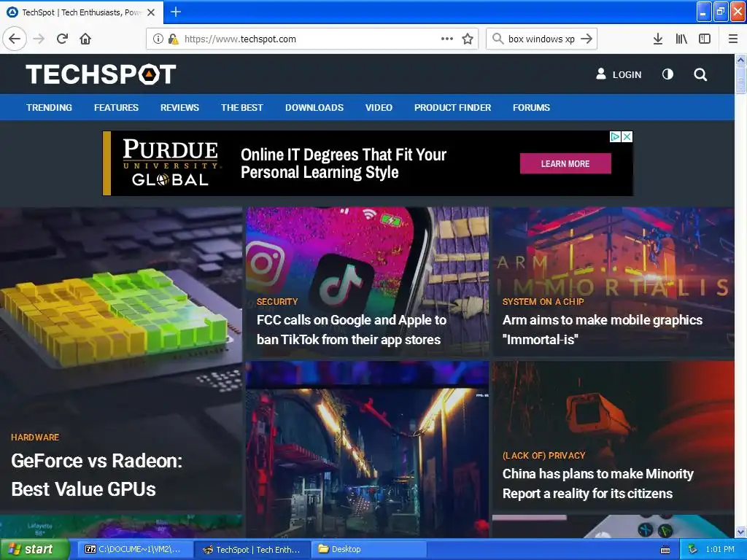Click the 1:01 PM taskbar clock
Image resolution: width=747 pixels, height=560 pixels.
720,550
